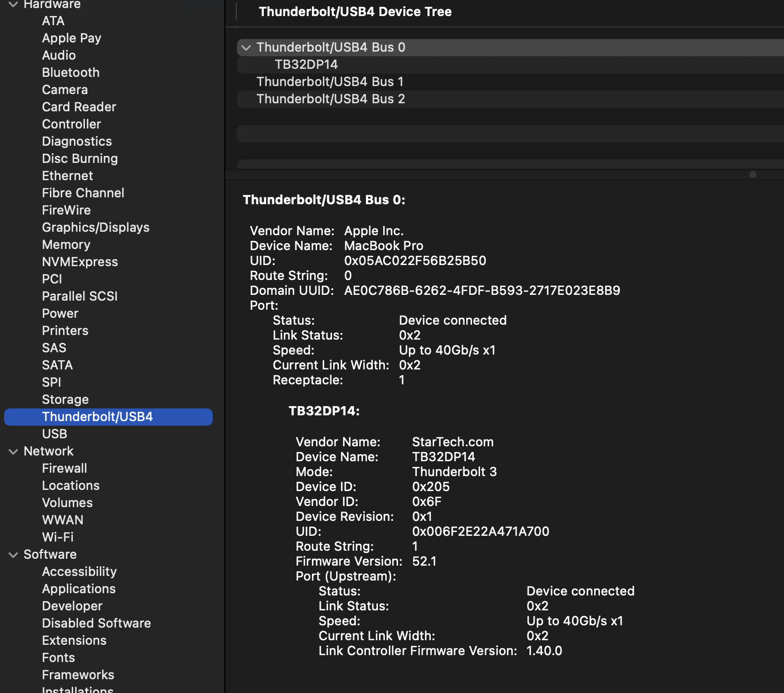The height and width of the screenshot is (693, 784).
Task: Select Ethernet in the sidebar
Action: pos(68,176)
